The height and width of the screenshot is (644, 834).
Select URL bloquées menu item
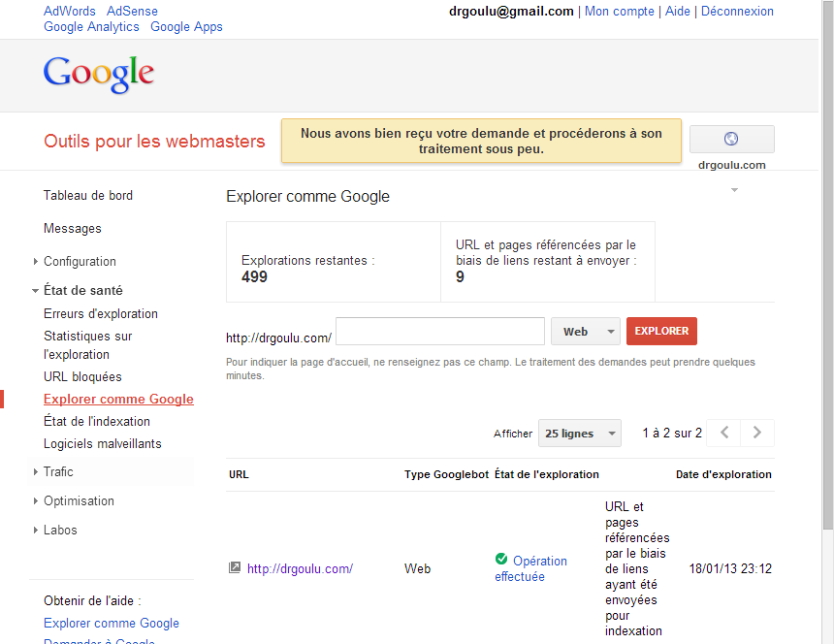pyautogui.click(x=82, y=376)
